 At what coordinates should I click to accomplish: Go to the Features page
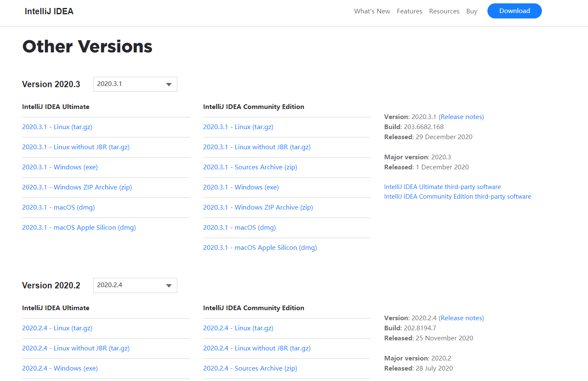click(409, 11)
